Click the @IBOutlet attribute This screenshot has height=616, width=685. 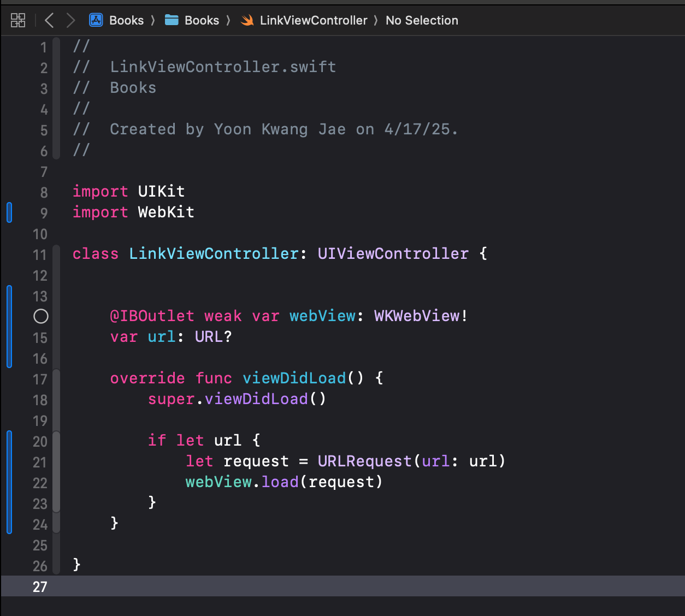click(152, 316)
